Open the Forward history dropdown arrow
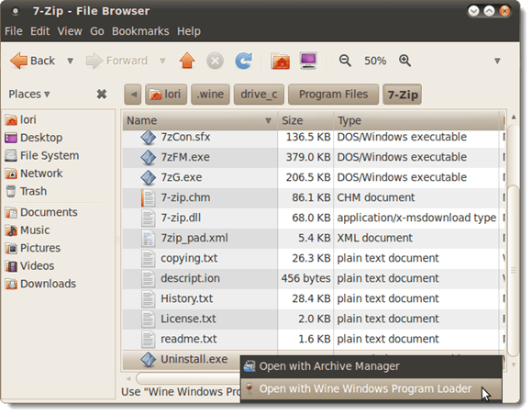The image size is (532, 415). pyautogui.click(x=162, y=62)
